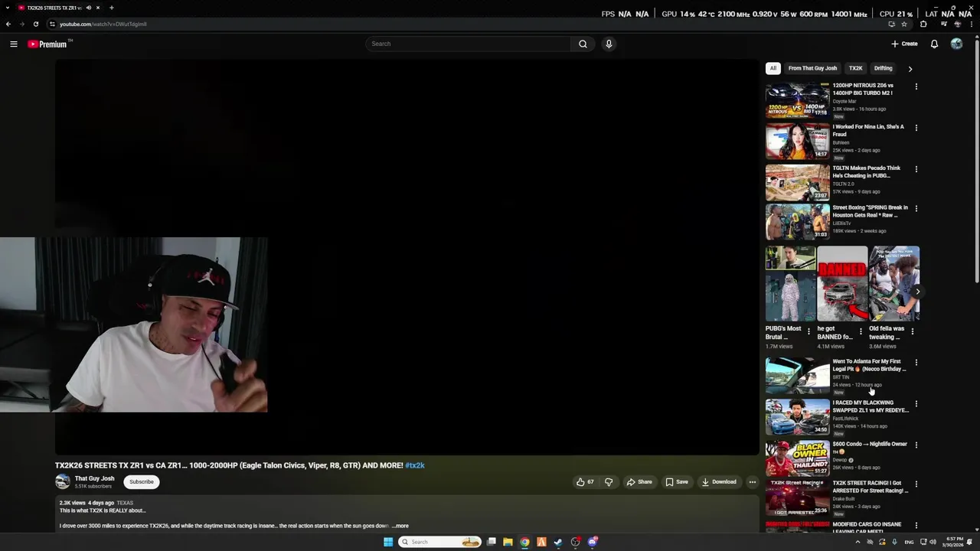Open options for Nina Lin video
Viewport: 980px width, 551px height.
[x=916, y=128]
